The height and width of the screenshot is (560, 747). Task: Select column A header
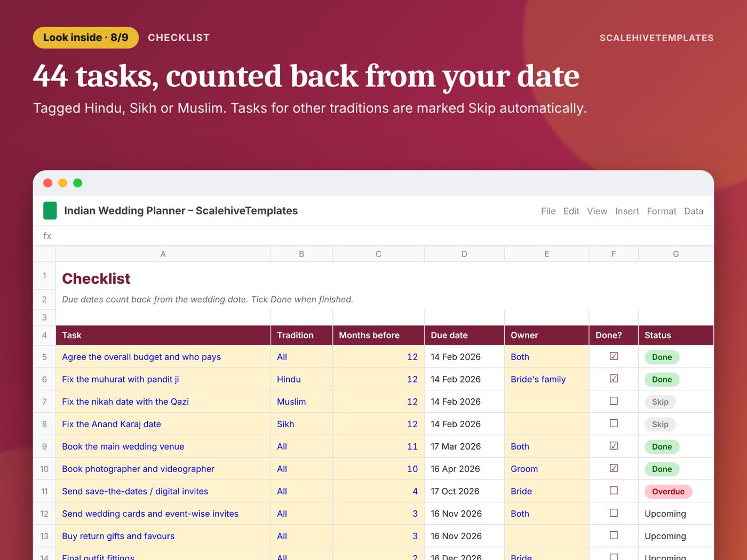tap(163, 254)
